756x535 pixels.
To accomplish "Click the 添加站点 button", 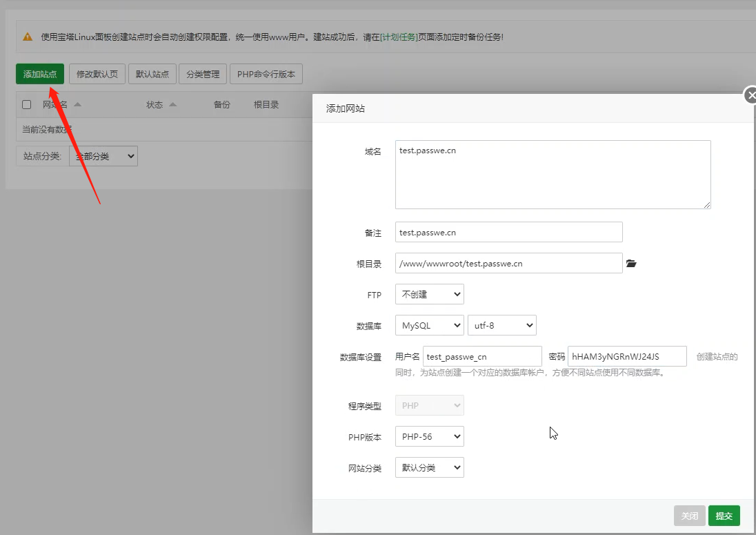I will click(40, 74).
